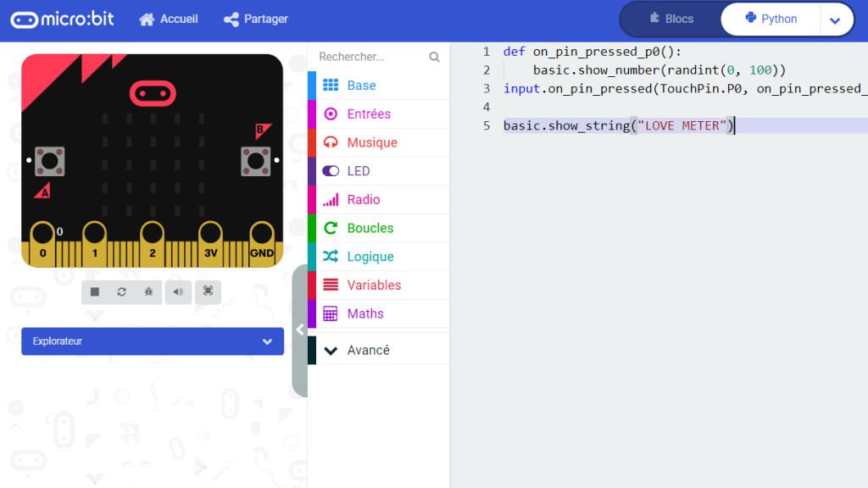Open the simulator in fullscreen
Viewport: 868px width, 488px height.
(x=208, y=292)
